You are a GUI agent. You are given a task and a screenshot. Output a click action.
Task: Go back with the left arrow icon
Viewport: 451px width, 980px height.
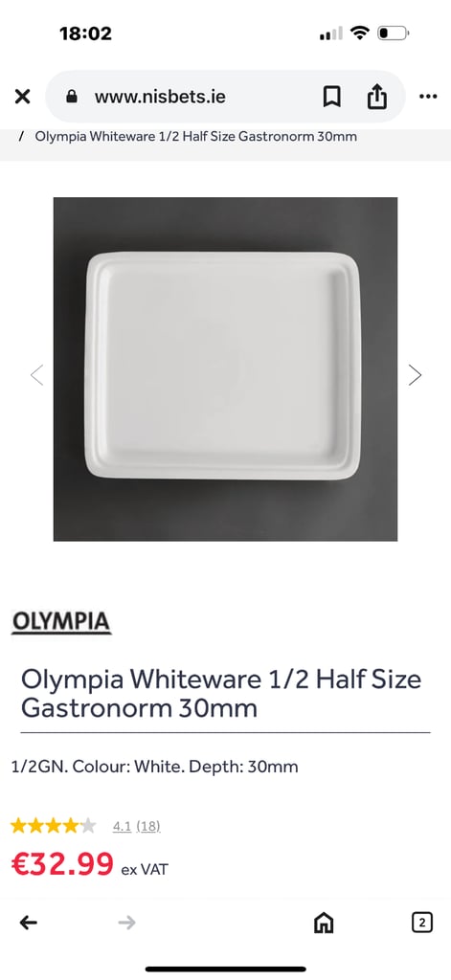point(28,922)
